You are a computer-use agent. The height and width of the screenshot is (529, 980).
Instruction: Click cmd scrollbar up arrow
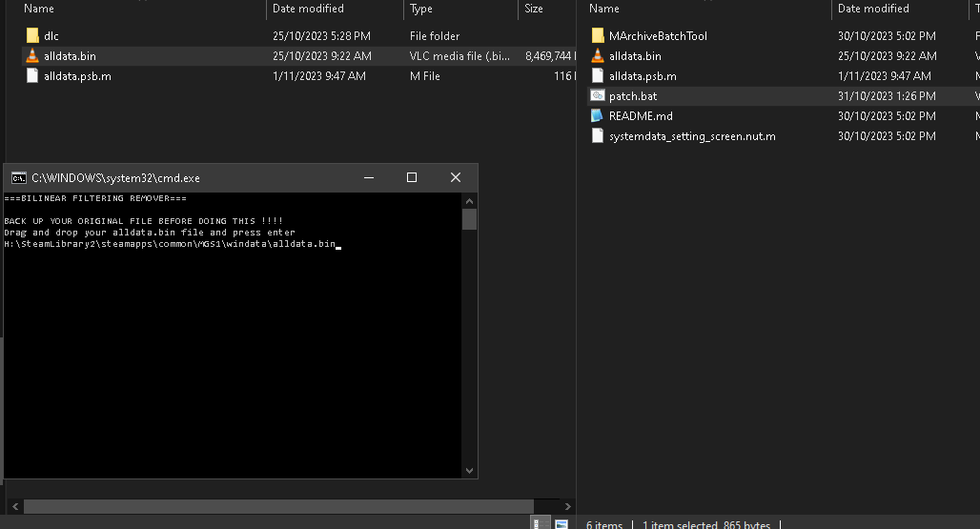click(469, 200)
